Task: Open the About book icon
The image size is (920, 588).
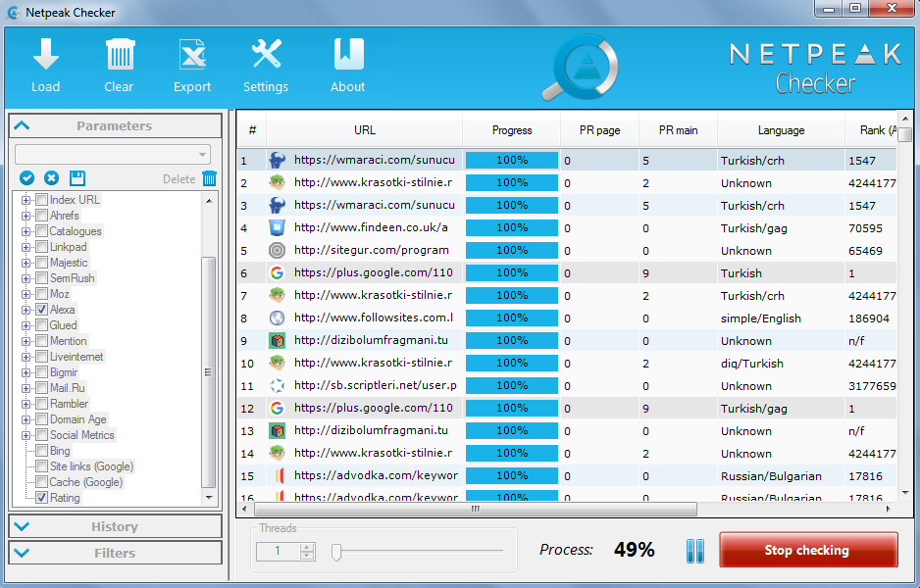Action: [x=348, y=55]
